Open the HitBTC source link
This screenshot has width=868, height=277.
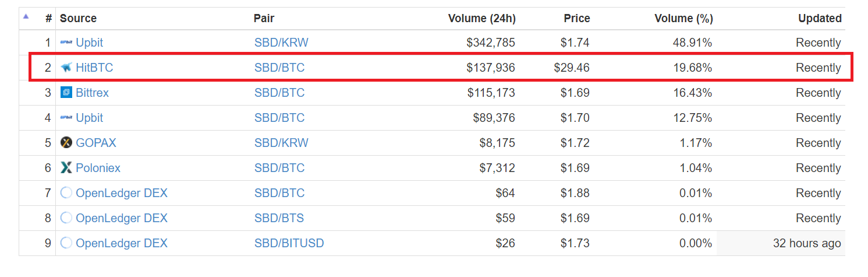pos(94,68)
